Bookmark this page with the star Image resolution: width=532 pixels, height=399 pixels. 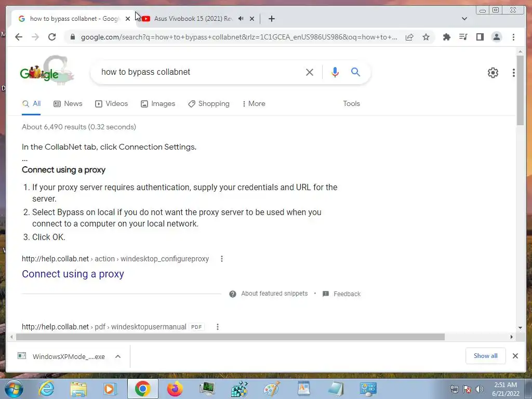[x=426, y=37]
